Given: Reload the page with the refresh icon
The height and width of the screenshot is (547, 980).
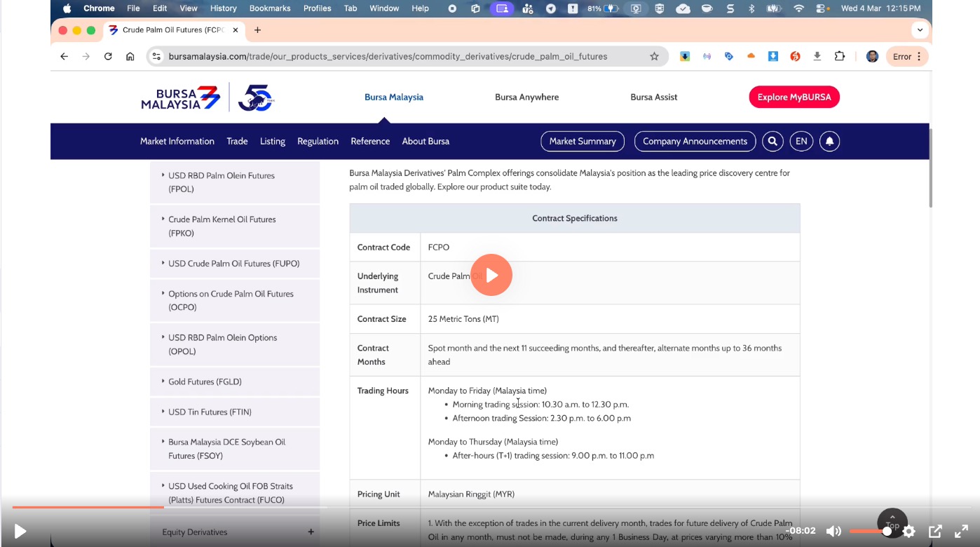Looking at the screenshot, I should click(108, 57).
